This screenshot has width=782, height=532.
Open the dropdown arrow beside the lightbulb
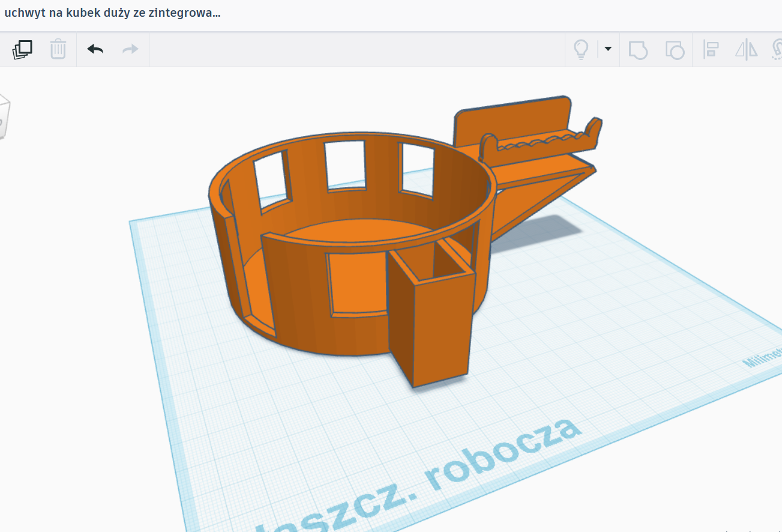tap(608, 49)
